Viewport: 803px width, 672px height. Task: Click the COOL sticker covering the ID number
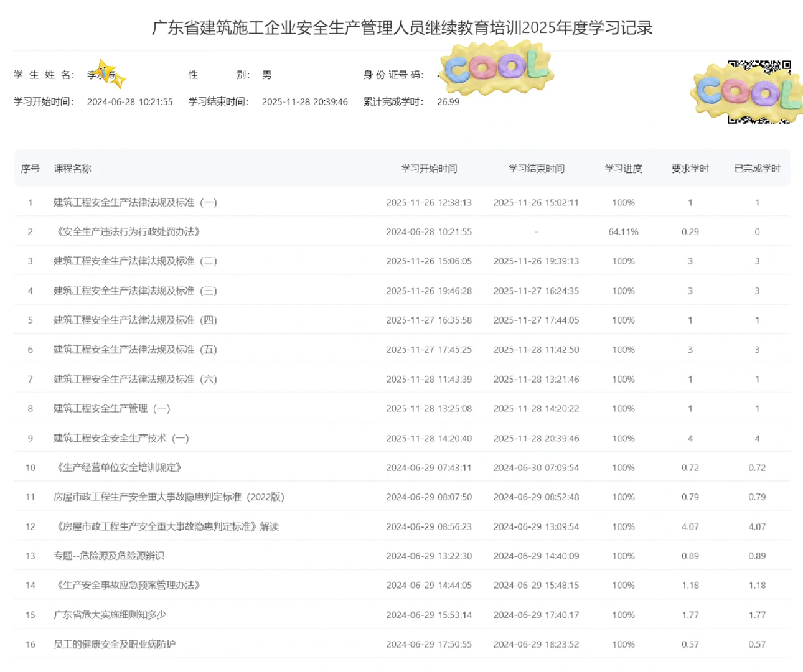(495, 68)
